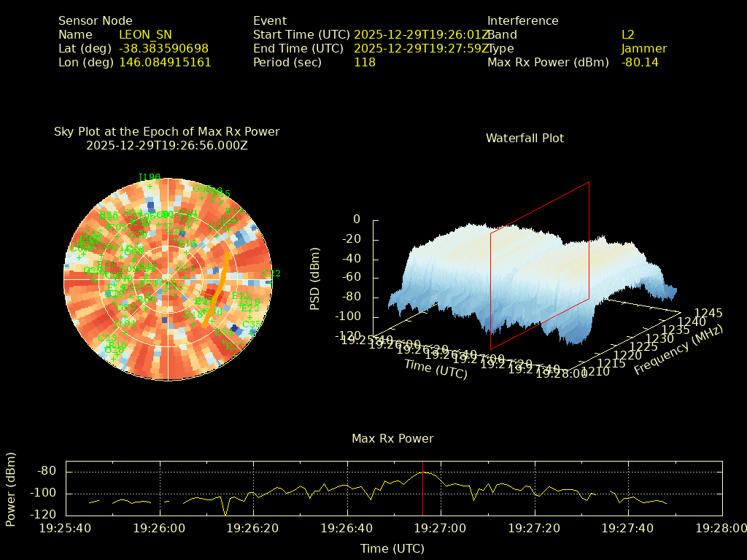Select the L2 band value
The height and width of the screenshot is (560, 747).
coord(628,34)
